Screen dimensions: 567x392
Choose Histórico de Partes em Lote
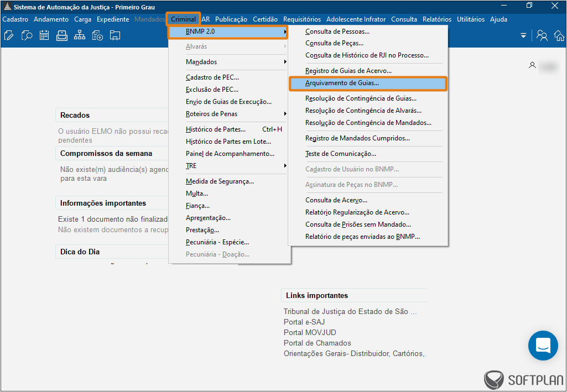229,142
